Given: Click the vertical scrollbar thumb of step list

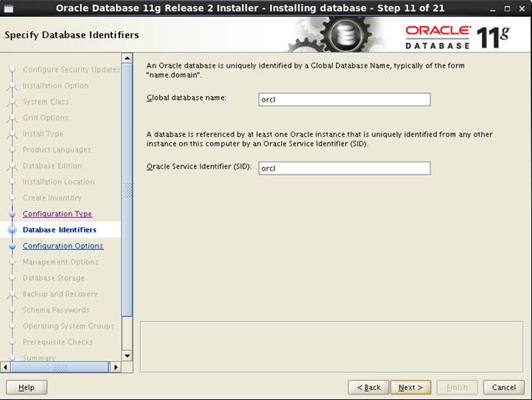Looking at the screenshot, I should [x=127, y=190].
